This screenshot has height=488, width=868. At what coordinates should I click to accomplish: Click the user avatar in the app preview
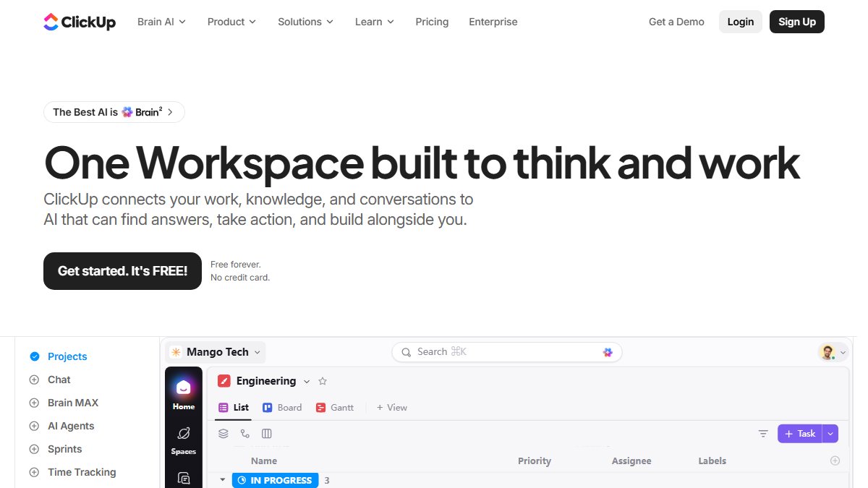click(x=827, y=352)
